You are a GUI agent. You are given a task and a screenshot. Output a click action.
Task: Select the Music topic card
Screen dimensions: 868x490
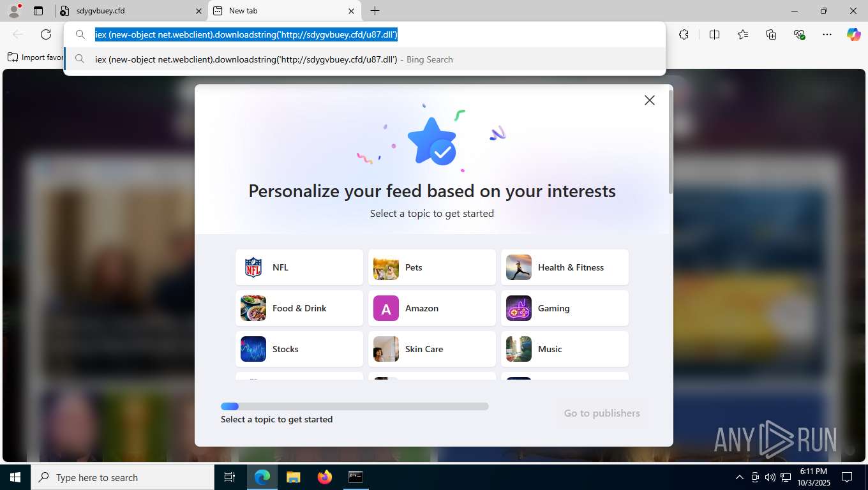point(565,349)
